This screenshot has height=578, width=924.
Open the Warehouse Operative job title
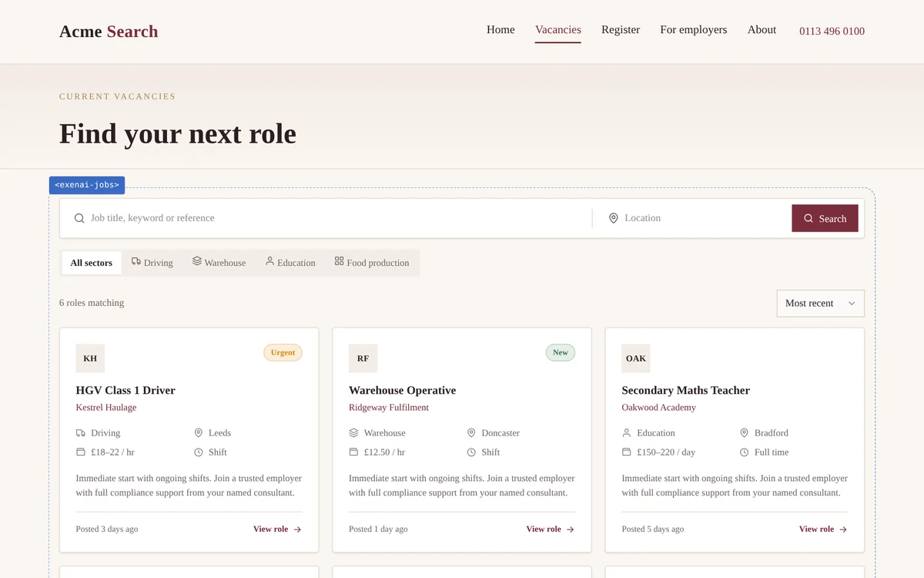[402, 391]
